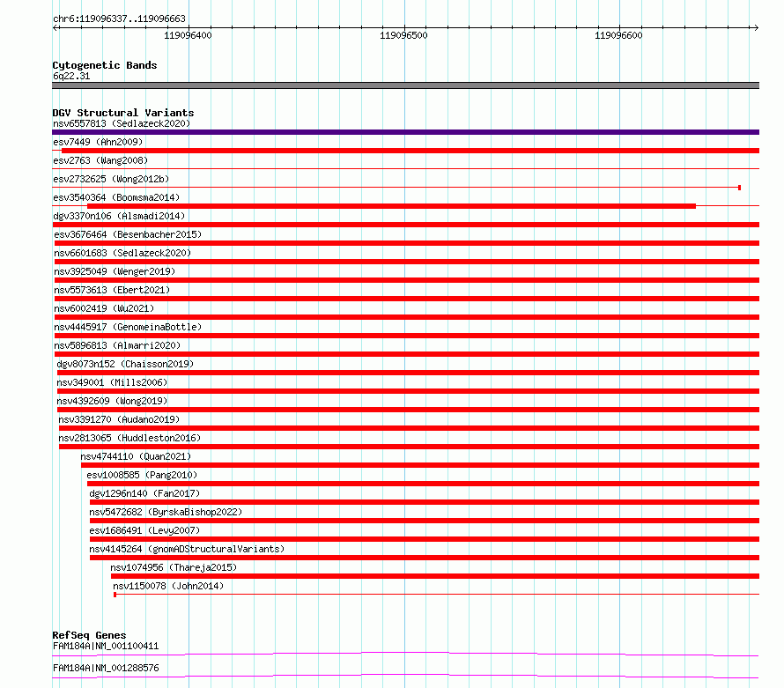This screenshot has height=688, width=784.
Task: Click the Cytogenetic Bands track title
Action: click(105, 65)
